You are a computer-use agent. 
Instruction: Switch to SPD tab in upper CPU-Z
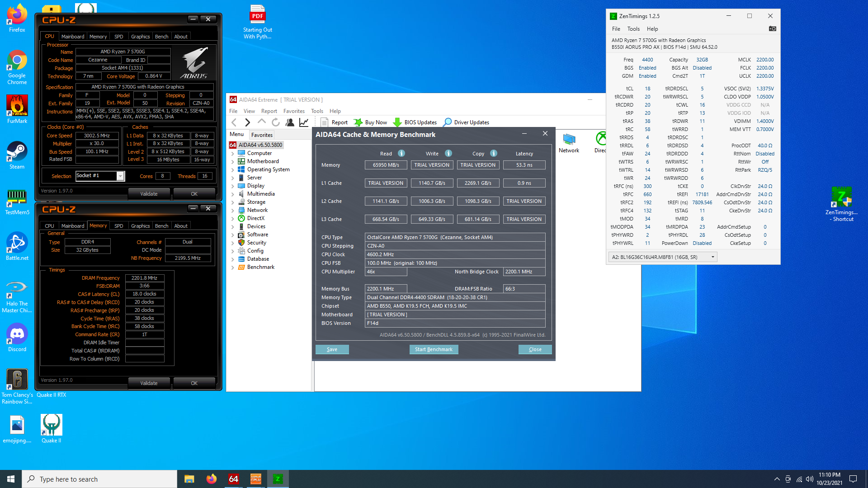pos(118,37)
